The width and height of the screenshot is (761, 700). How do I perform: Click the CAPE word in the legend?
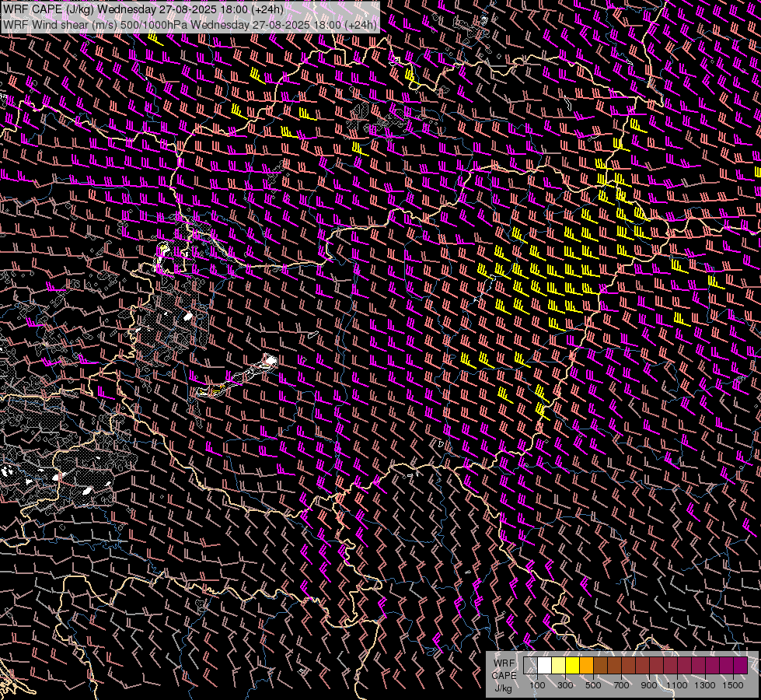pos(504,676)
